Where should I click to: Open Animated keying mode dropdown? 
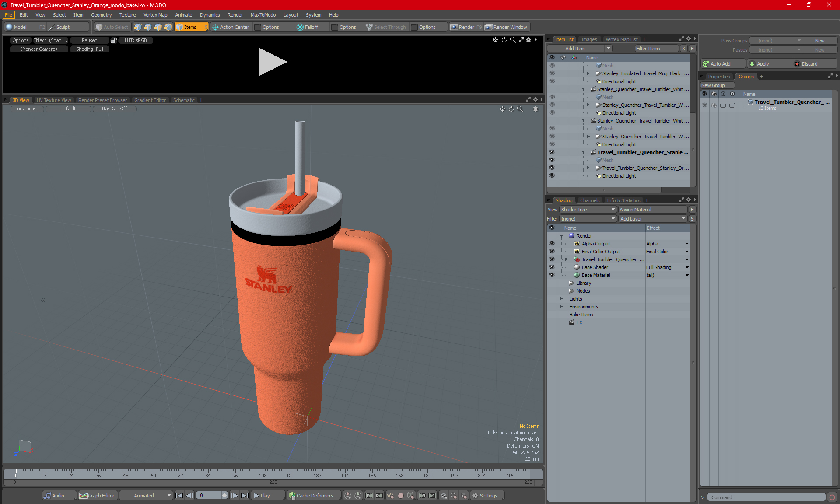tap(146, 496)
